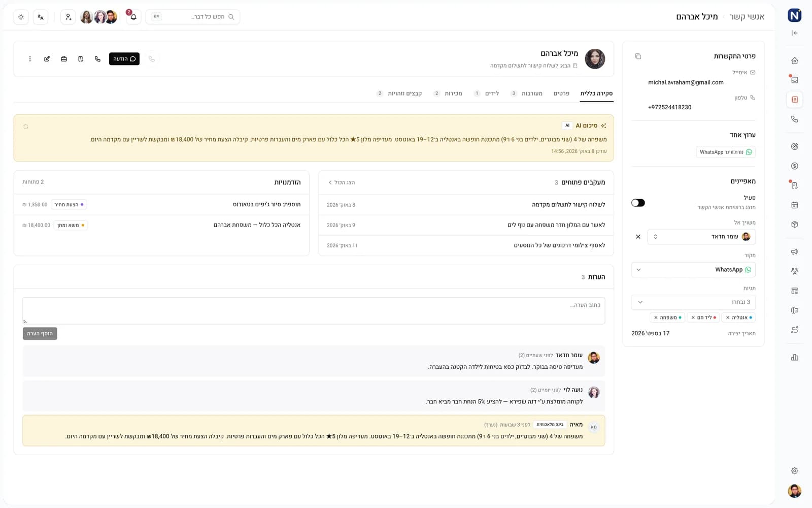Open the bar chart reports icon in sidebar
The image size is (812, 508).
tap(795, 358)
